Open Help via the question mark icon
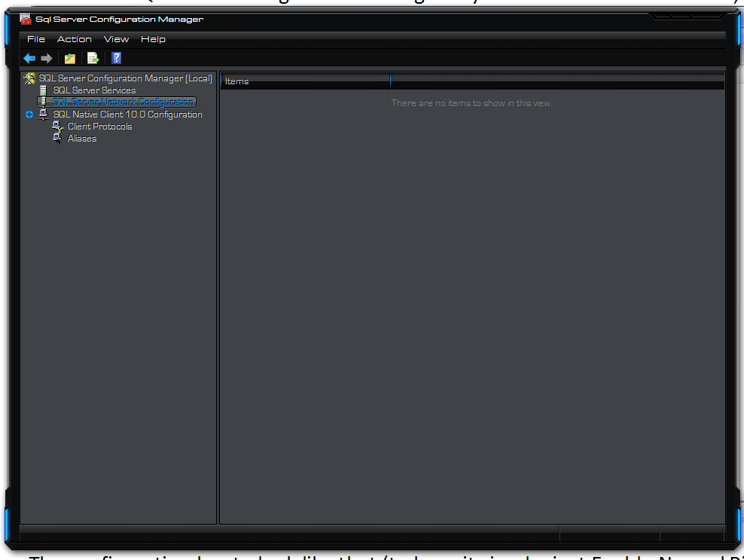 click(116, 59)
